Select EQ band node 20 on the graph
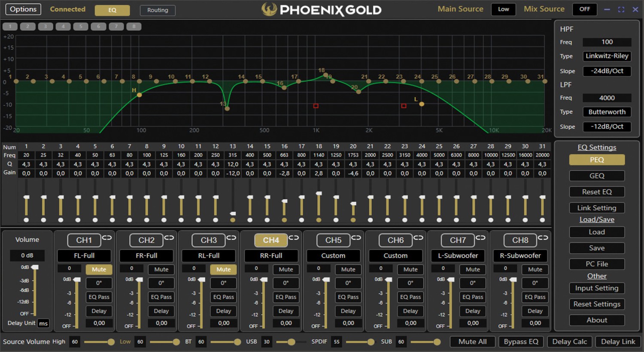This screenshot has height=352, width=644. (x=358, y=91)
